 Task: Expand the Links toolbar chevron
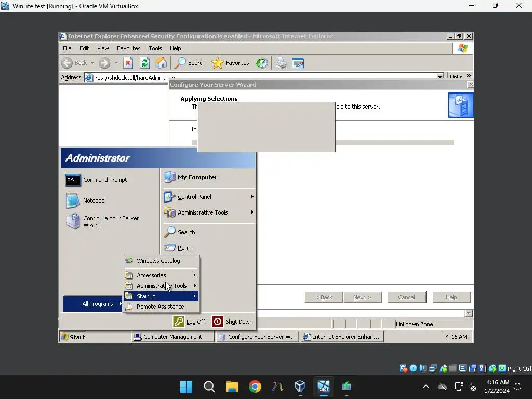tap(469, 76)
